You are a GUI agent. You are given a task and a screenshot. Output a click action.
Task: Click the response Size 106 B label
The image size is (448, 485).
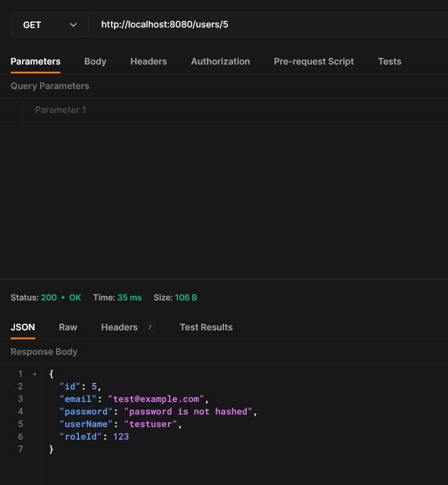coord(175,297)
